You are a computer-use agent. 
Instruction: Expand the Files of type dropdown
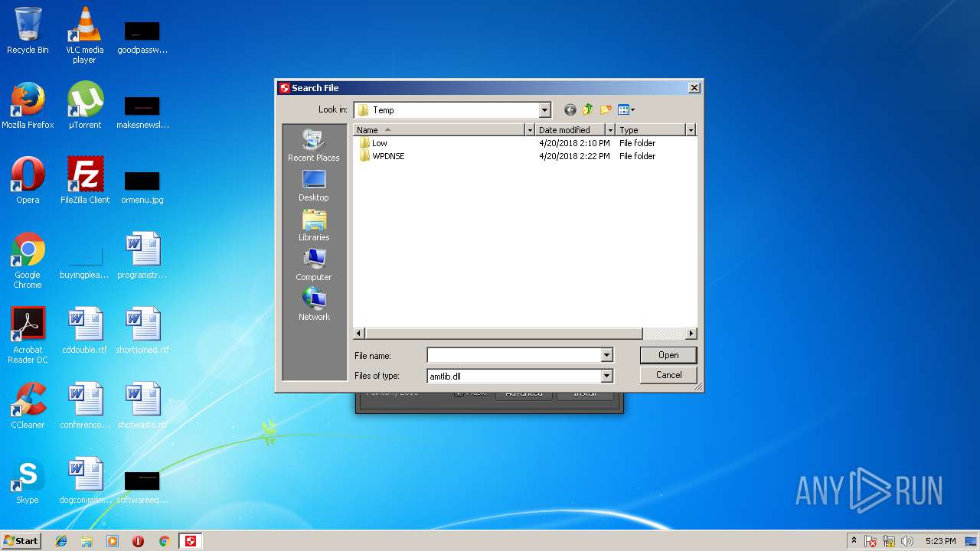[x=606, y=376]
